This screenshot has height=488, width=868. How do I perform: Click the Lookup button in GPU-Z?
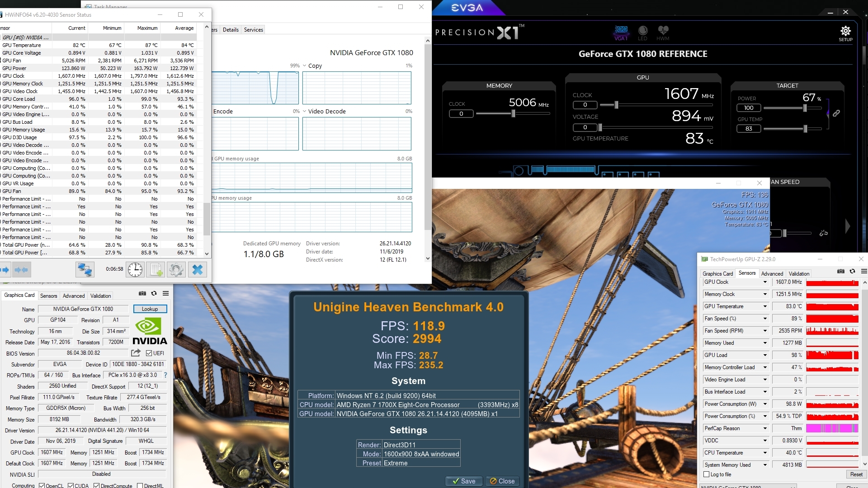tap(150, 309)
